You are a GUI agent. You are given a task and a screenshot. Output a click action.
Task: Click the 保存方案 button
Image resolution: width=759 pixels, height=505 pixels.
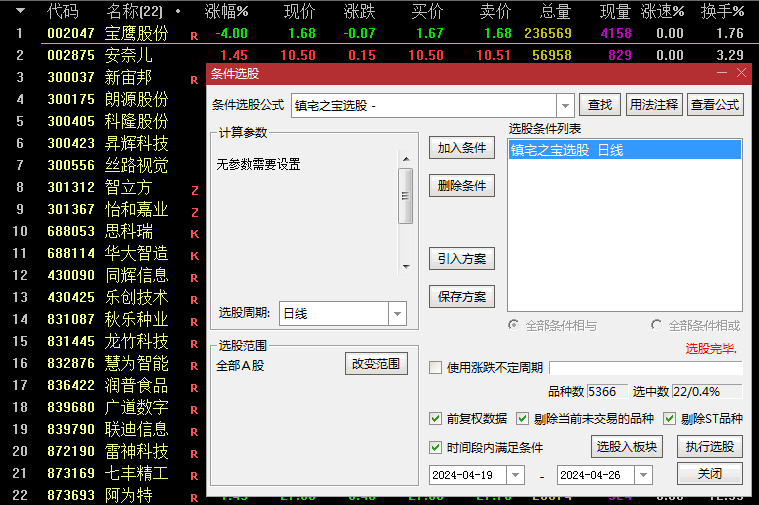click(x=462, y=296)
